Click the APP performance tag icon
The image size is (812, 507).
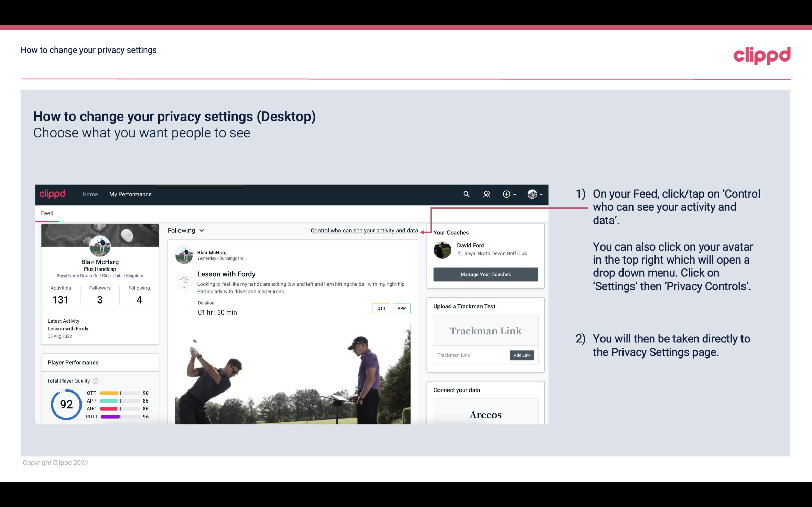click(402, 308)
